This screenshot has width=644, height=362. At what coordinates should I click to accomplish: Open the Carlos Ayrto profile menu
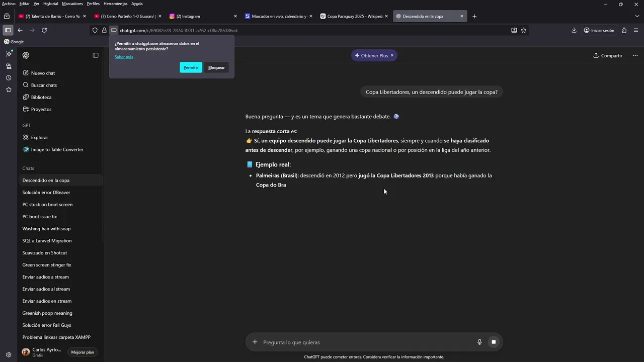[41, 352]
